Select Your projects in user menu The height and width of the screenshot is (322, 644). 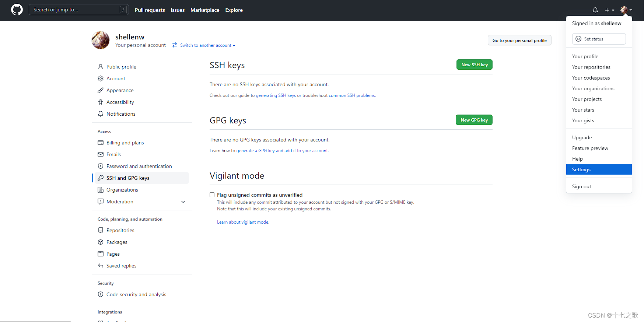click(599, 99)
